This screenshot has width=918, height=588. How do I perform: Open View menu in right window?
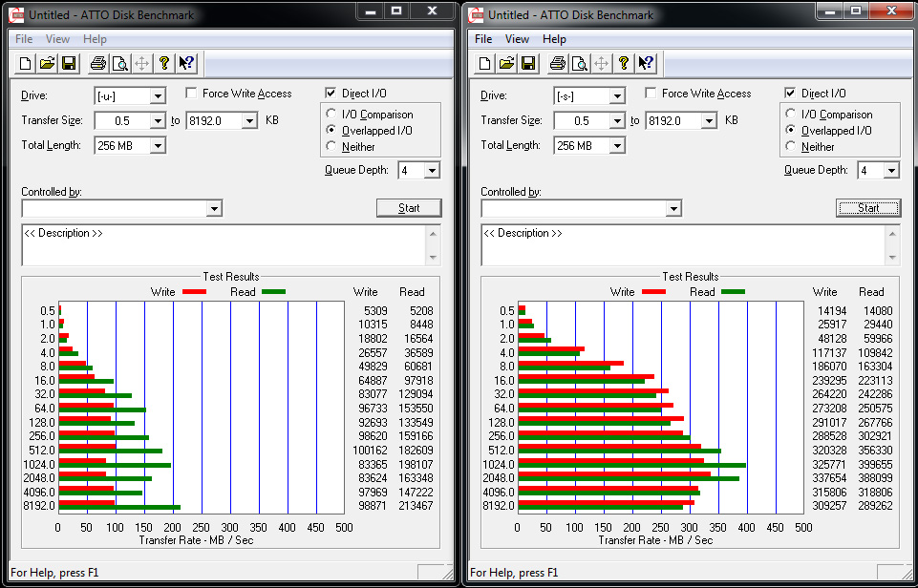[x=517, y=39]
